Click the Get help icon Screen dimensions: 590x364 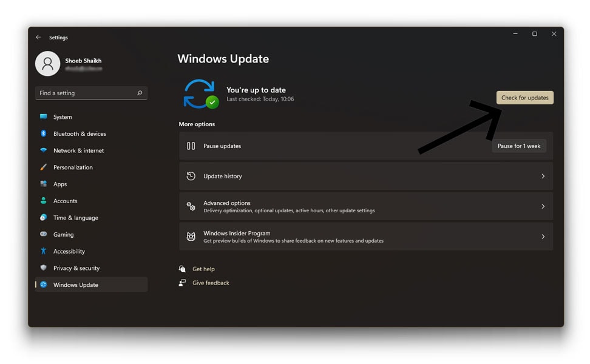(182, 269)
